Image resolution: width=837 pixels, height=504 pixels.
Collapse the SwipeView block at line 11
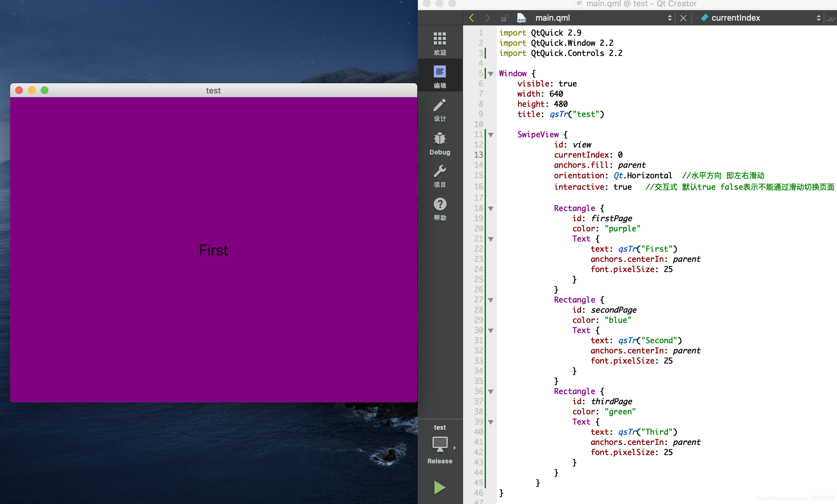(490, 135)
